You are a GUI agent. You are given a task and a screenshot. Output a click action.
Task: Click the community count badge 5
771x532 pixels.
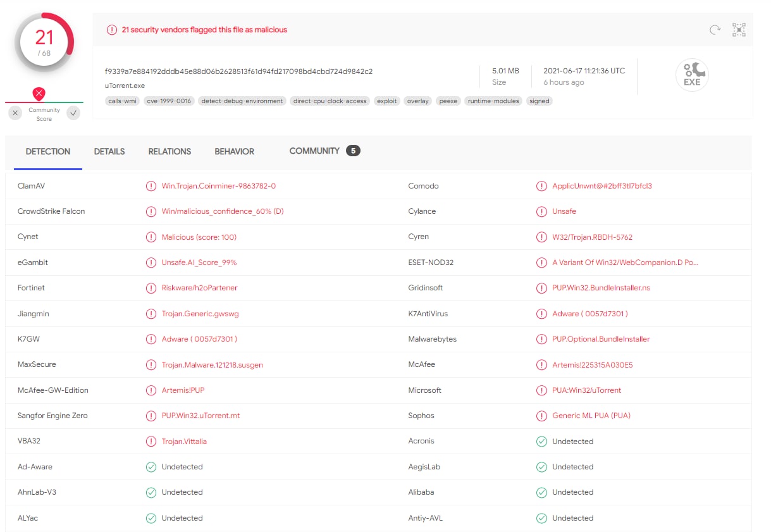point(353,151)
